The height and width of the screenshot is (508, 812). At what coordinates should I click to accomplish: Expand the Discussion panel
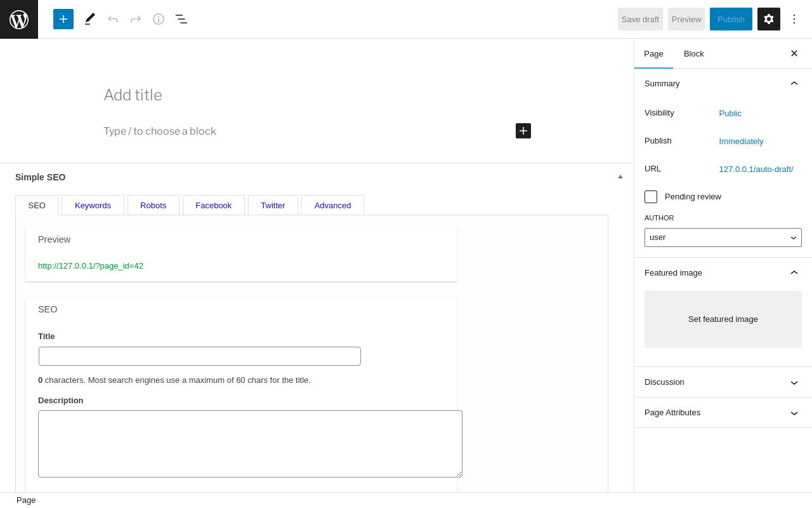(723, 382)
